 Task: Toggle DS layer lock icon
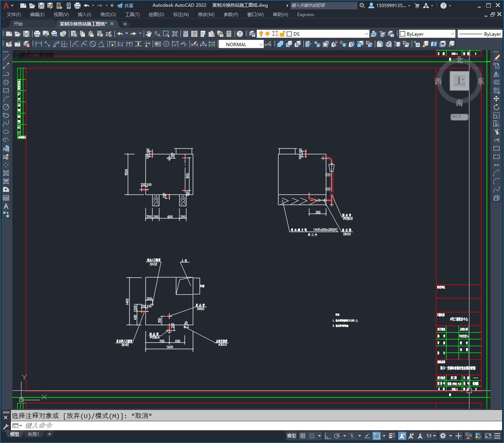pos(282,34)
